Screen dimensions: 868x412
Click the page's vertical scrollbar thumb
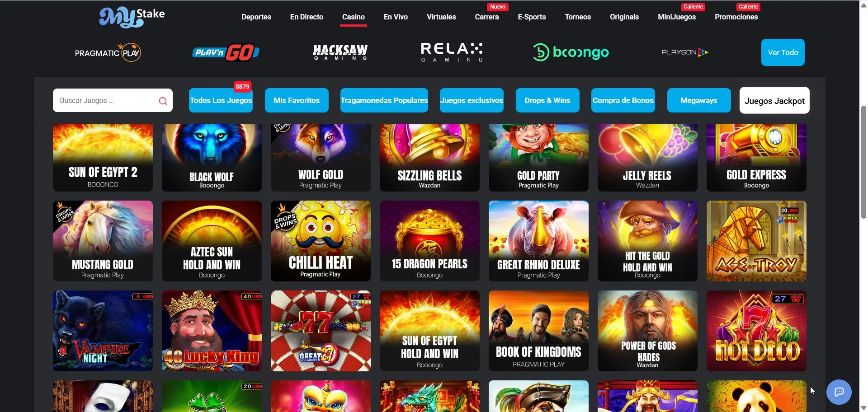click(x=863, y=163)
